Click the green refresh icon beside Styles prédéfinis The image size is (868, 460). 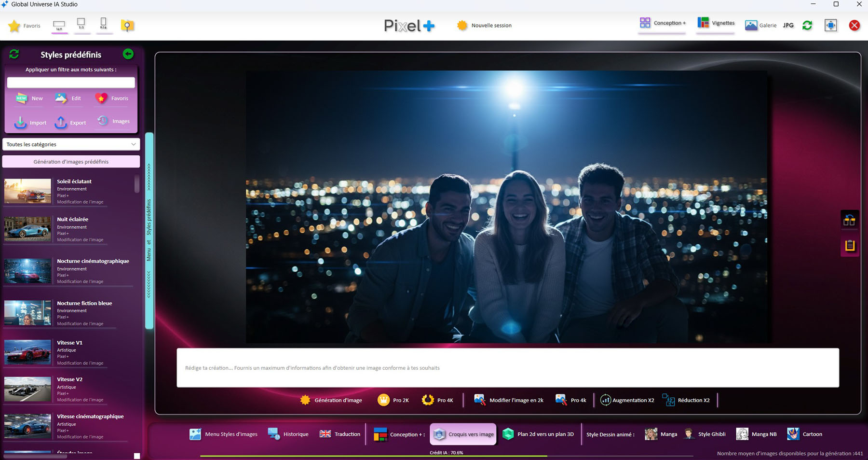pos(14,55)
